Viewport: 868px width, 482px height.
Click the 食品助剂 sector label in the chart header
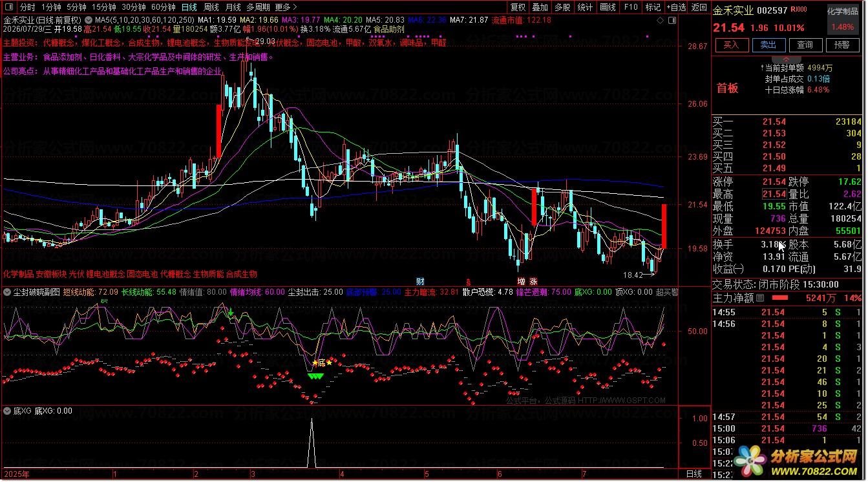pyautogui.click(x=389, y=29)
